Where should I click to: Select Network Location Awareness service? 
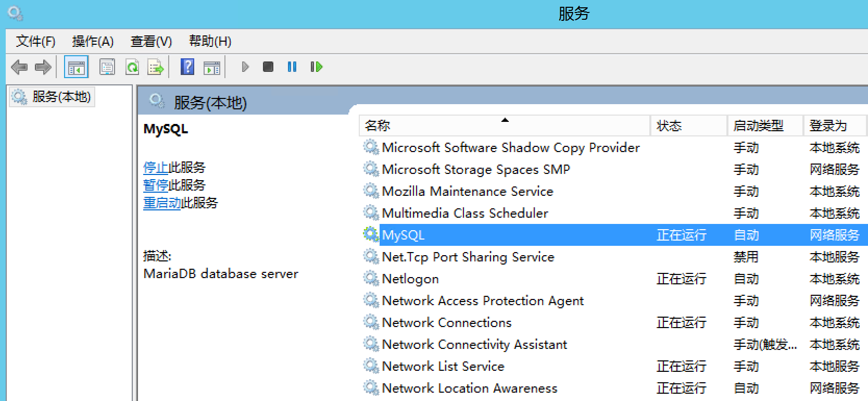[470, 388]
